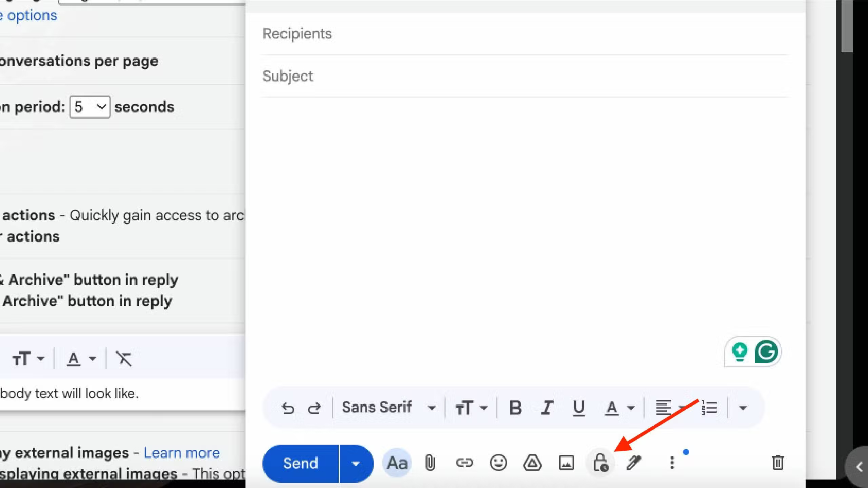Click the Send button
The width and height of the screenshot is (868, 488).
[300, 463]
